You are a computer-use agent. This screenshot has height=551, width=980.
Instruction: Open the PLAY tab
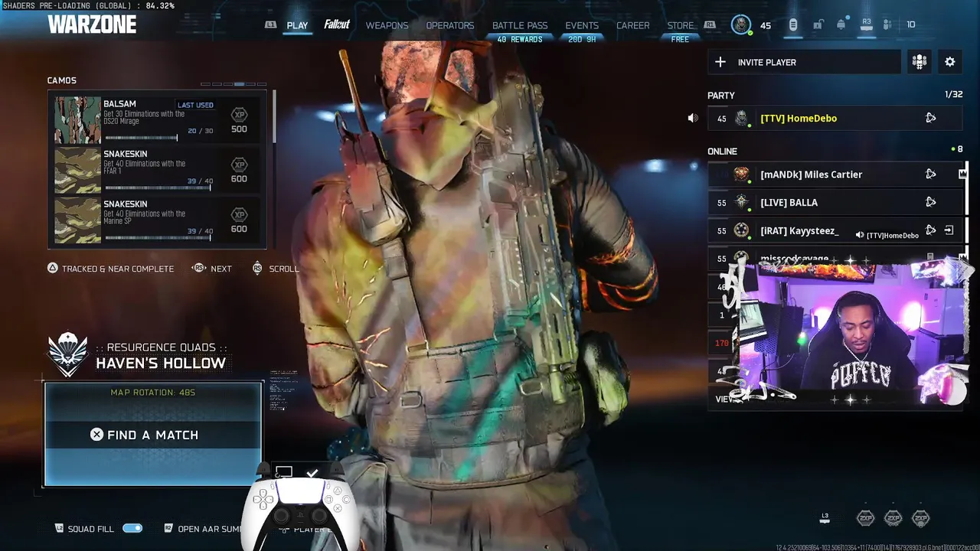click(x=297, y=25)
